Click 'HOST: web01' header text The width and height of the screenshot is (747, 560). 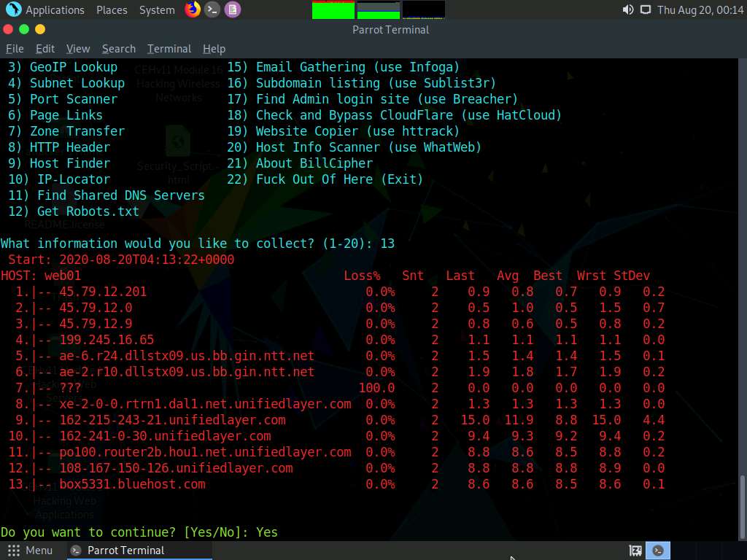[41, 276]
